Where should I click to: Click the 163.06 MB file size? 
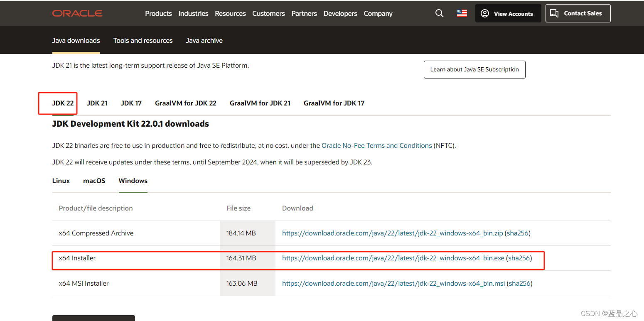[242, 283]
